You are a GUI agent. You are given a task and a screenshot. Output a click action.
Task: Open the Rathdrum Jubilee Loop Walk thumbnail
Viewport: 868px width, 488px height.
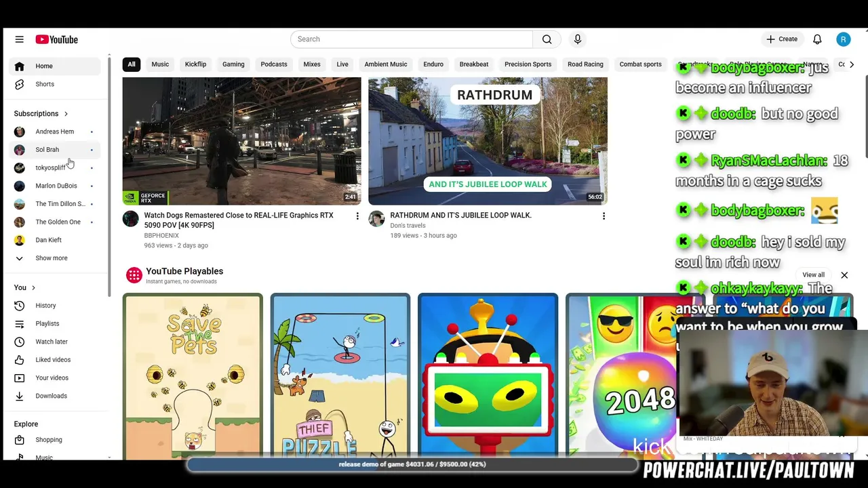tap(488, 141)
